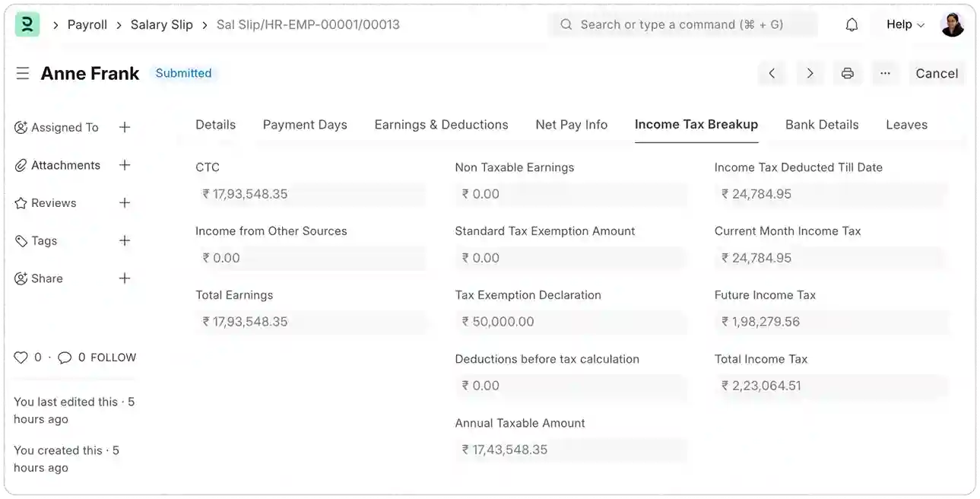Toggle the heart like icon
This screenshot has height=499, width=980.
pyautogui.click(x=21, y=357)
